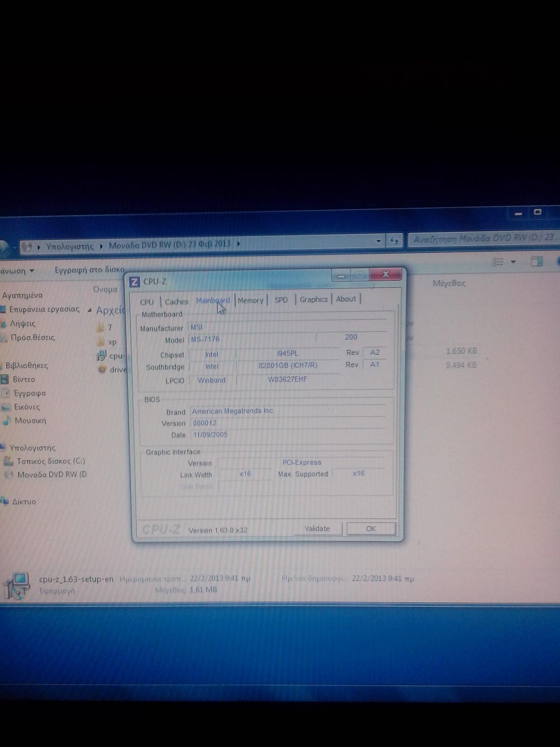Click the setup file icon in details pane
Image resolution: width=560 pixels, height=747 pixels.
coord(17,585)
